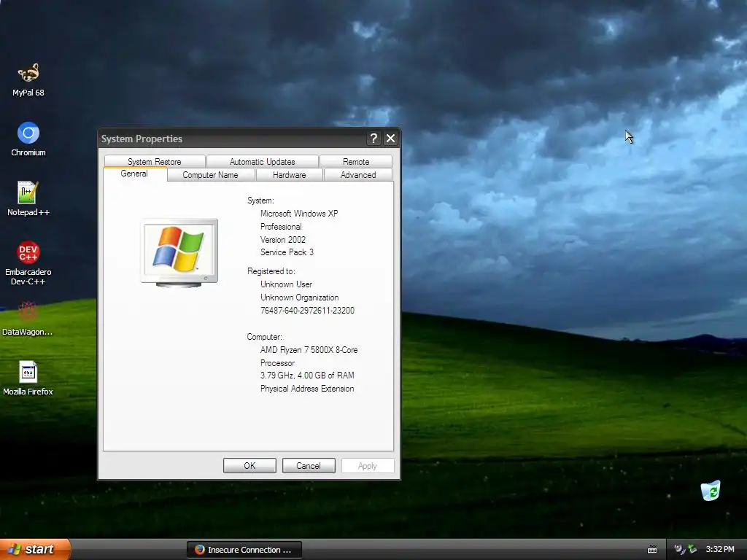Click the 'Computer:' label
The width and height of the screenshot is (747, 560).
point(264,337)
